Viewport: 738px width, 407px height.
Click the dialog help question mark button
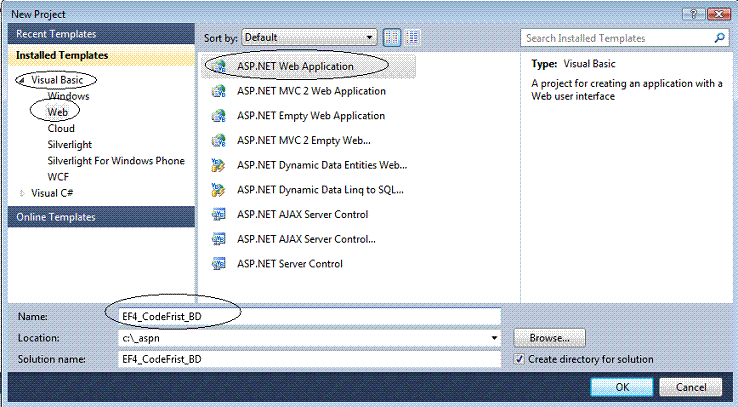pyautogui.click(x=694, y=14)
